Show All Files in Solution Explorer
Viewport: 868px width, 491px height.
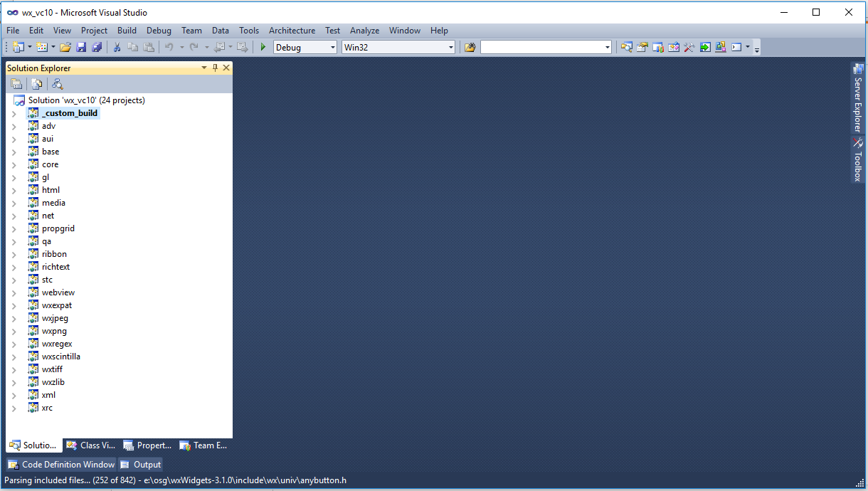pos(36,83)
